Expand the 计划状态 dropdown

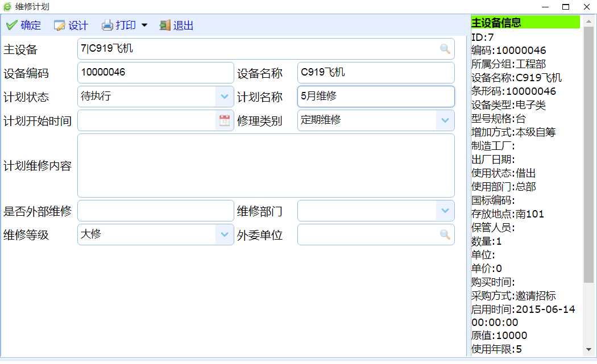[x=224, y=97]
